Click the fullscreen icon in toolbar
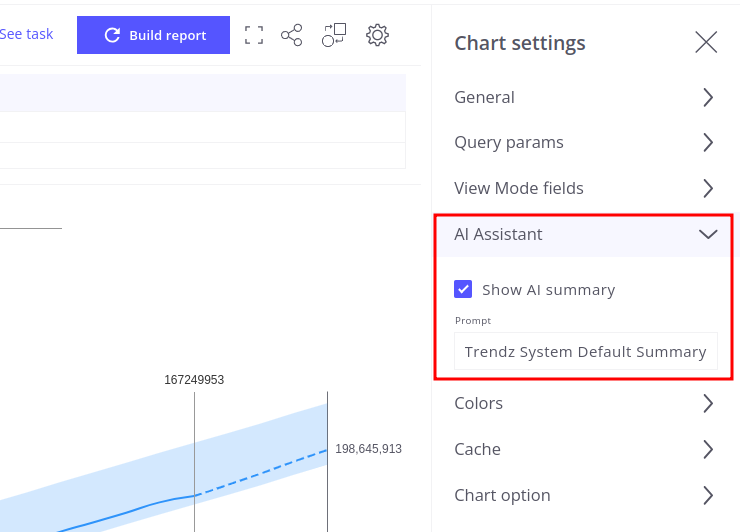 (254, 35)
